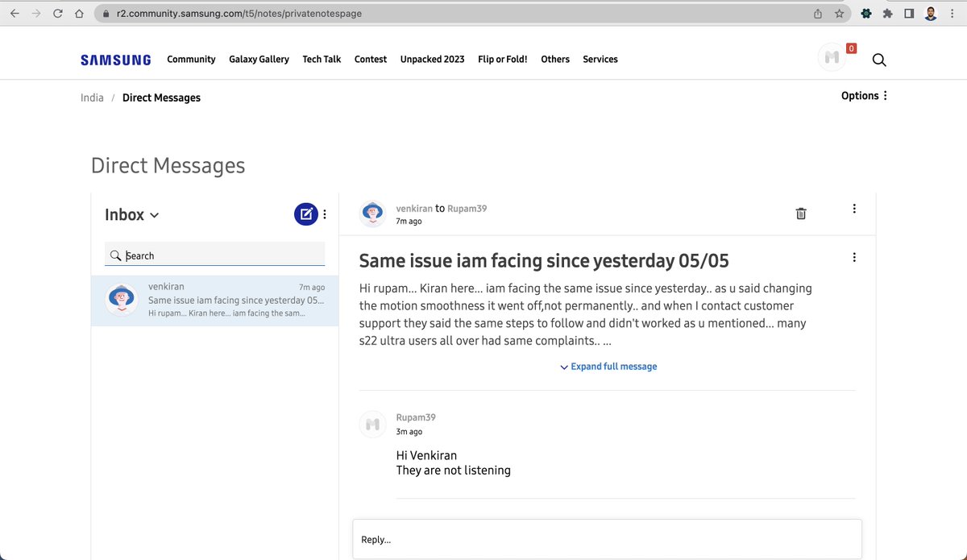The image size is (967, 560).
Task: Select the venkiran conversation in the inbox list
Action: (x=215, y=301)
